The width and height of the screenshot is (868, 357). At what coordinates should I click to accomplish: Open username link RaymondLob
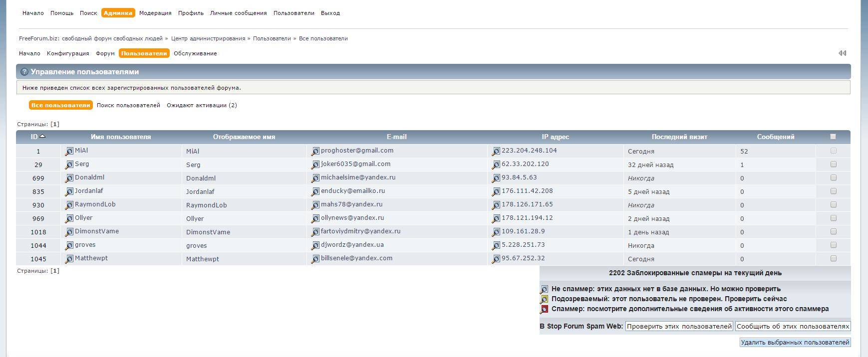[x=95, y=204]
